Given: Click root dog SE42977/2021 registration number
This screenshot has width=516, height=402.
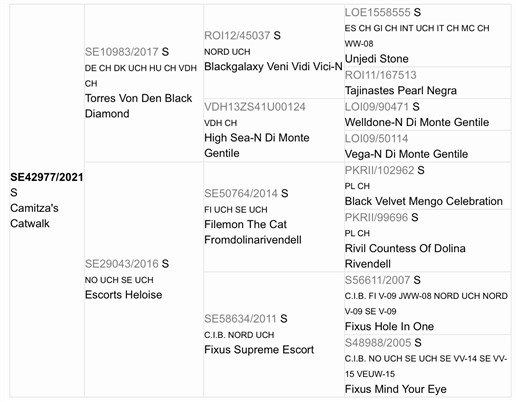Looking at the screenshot, I should coord(47,177).
